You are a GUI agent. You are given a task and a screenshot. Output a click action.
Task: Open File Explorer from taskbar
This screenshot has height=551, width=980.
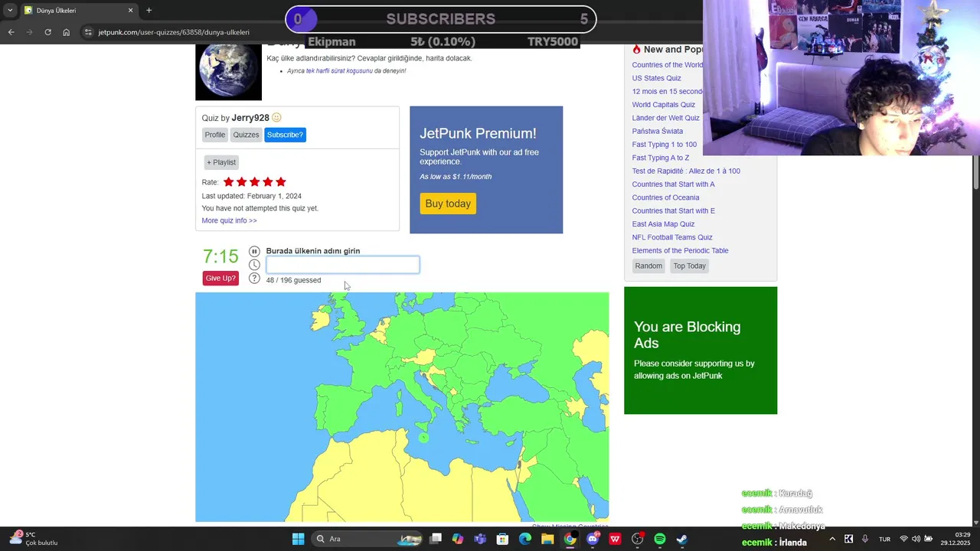(547, 539)
